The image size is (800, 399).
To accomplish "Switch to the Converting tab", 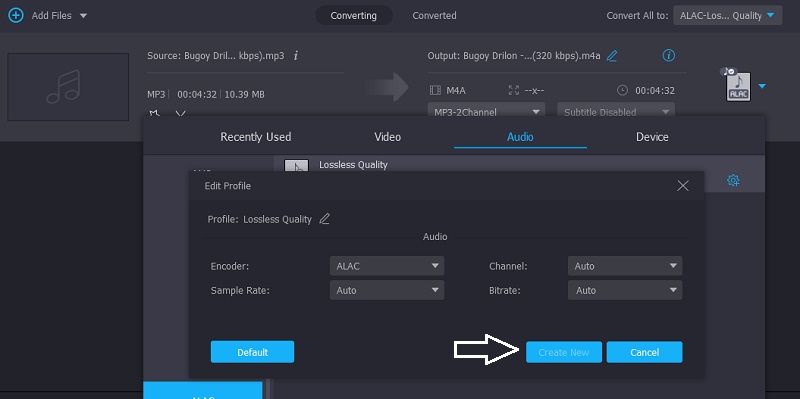I will tap(354, 15).
